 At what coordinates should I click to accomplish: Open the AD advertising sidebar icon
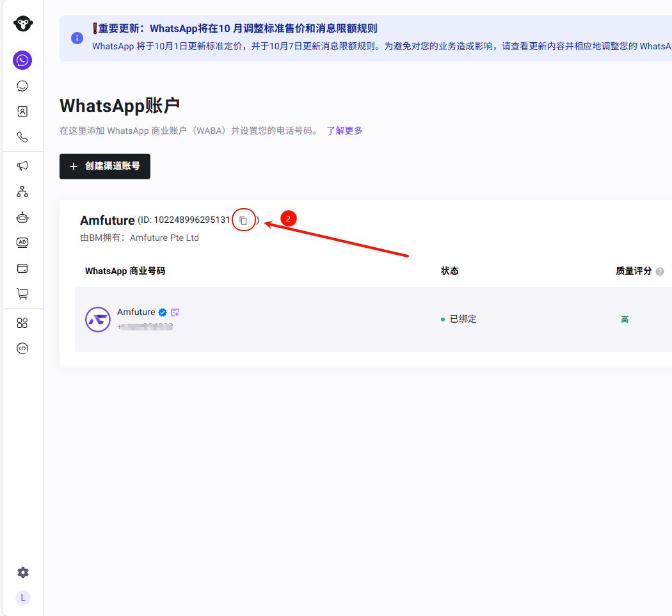22,242
